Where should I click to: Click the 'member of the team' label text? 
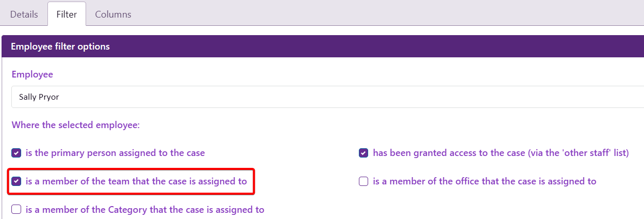tap(136, 181)
